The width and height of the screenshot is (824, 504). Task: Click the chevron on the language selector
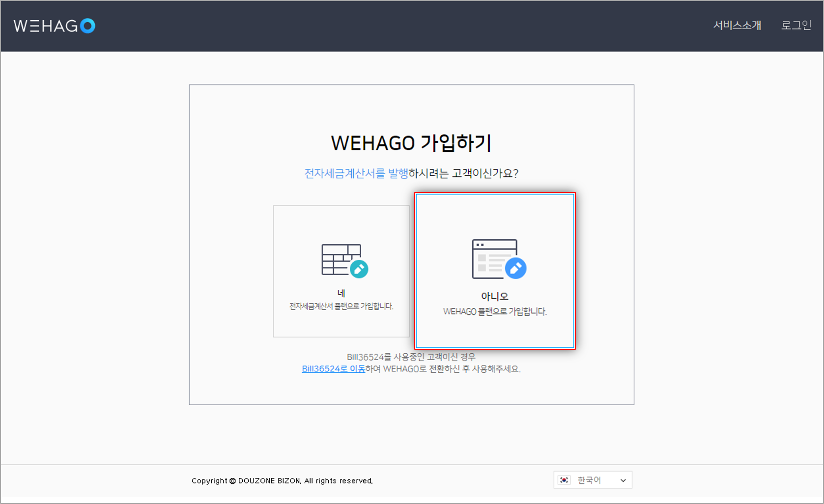click(623, 480)
